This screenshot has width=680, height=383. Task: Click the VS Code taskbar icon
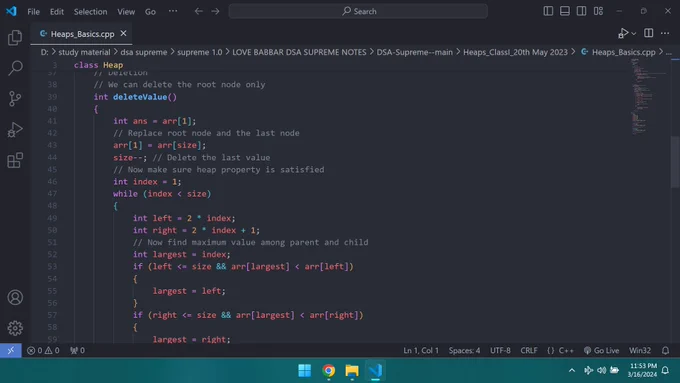375,370
